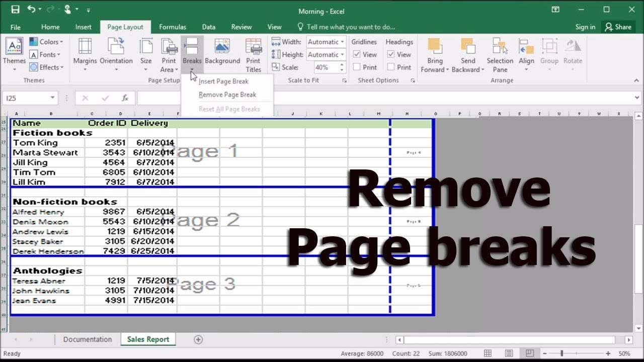Viewport: 644px width, 362px height.
Task: Switch to the Formulas ribbon tab
Action: pos(173,27)
